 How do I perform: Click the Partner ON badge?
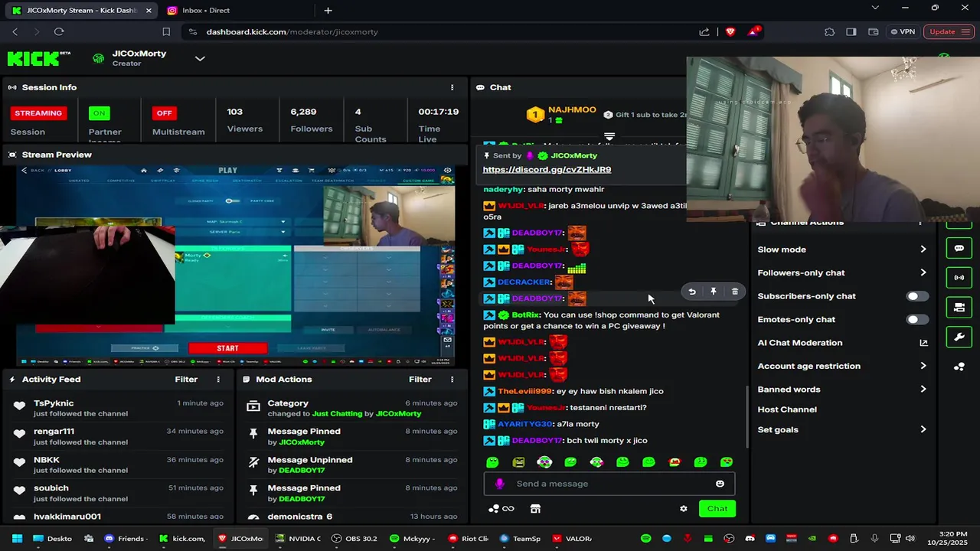tap(99, 113)
